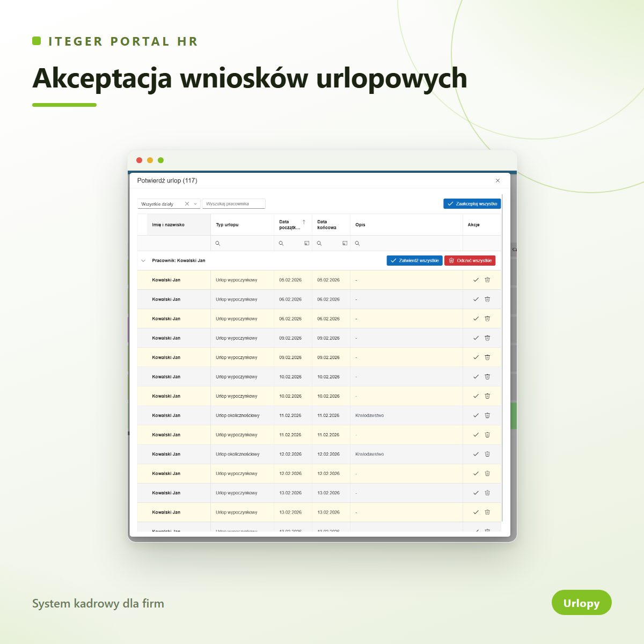Click the Opis column header
The height and width of the screenshot is (644, 644).
pos(406,225)
